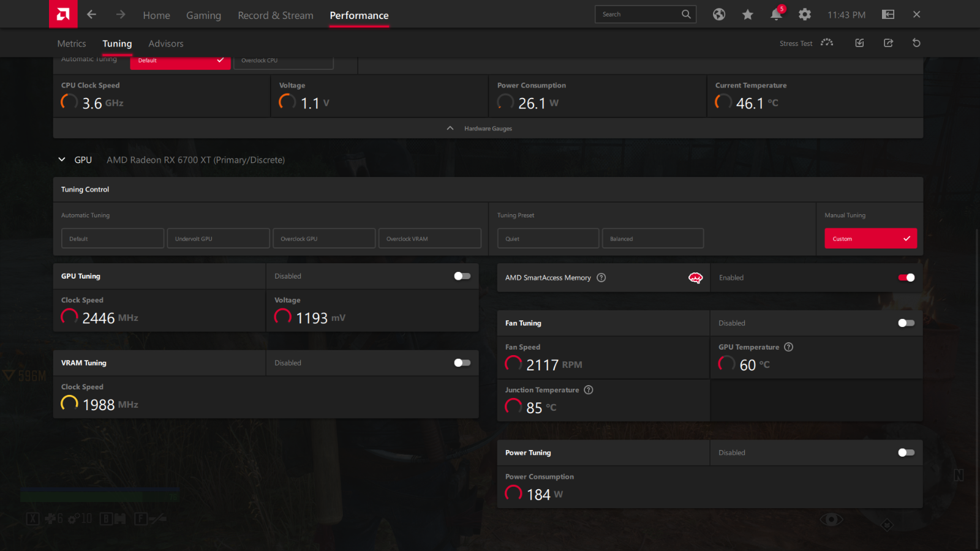The height and width of the screenshot is (551, 980).
Task: Click the vertical scrollbar
Action: 977,388
